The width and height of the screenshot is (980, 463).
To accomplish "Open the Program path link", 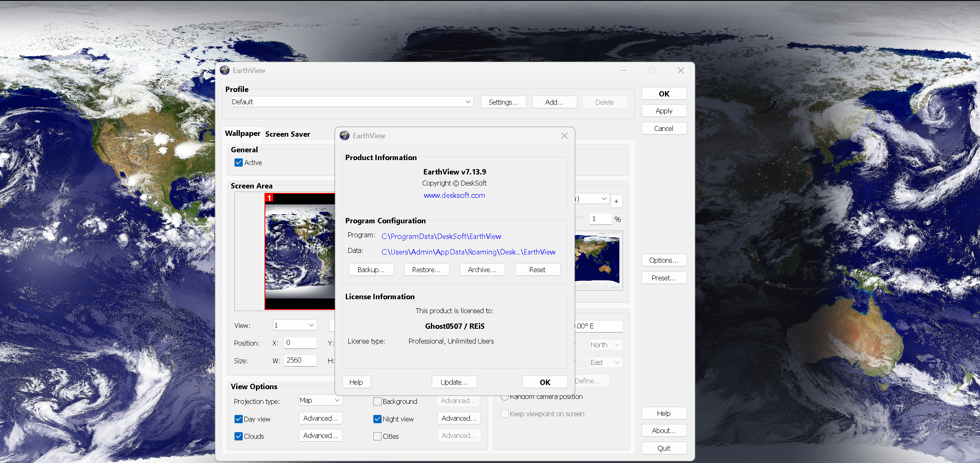I will (x=441, y=236).
